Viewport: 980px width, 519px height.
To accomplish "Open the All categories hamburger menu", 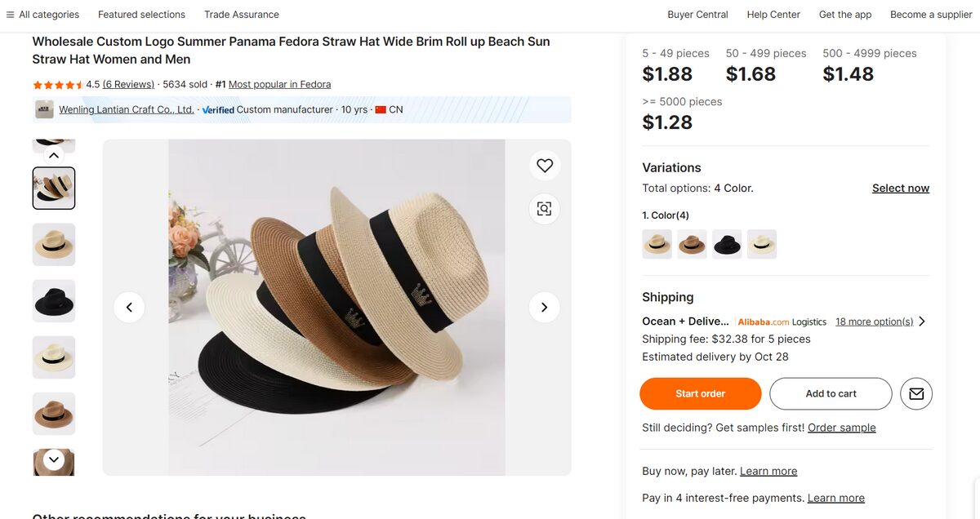I will (x=11, y=14).
